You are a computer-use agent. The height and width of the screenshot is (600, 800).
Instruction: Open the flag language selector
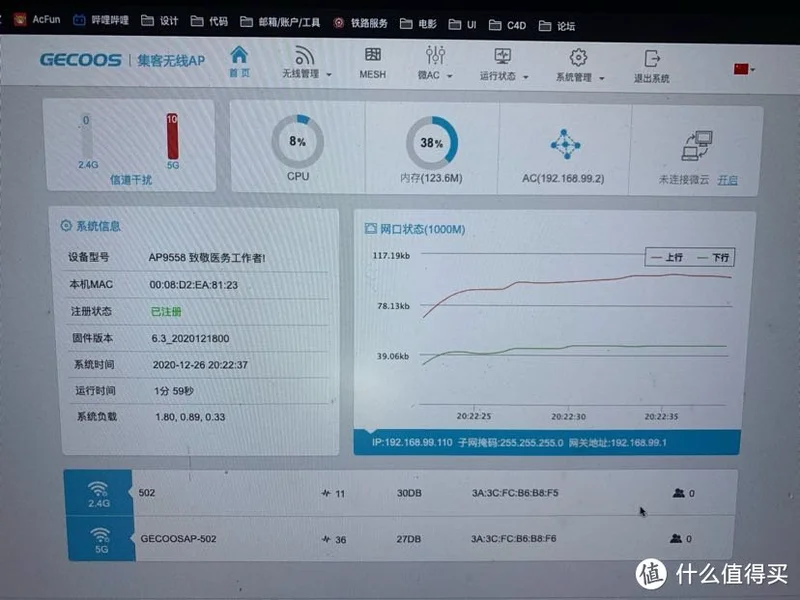(744, 69)
